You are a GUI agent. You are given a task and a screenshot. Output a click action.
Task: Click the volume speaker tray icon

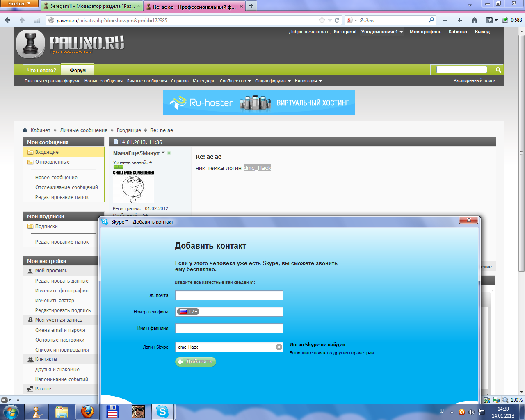[471, 412]
